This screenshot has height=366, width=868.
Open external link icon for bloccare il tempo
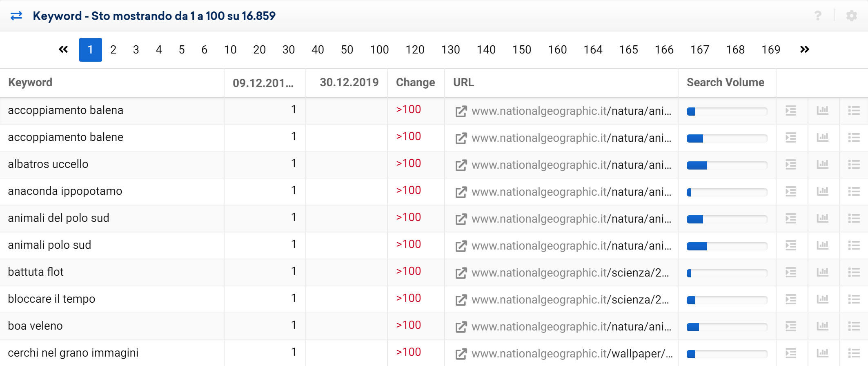click(x=461, y=300)
